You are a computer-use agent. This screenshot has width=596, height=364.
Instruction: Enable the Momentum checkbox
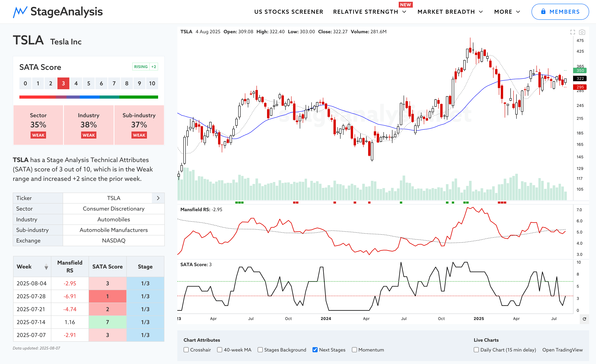coord(354,350)
